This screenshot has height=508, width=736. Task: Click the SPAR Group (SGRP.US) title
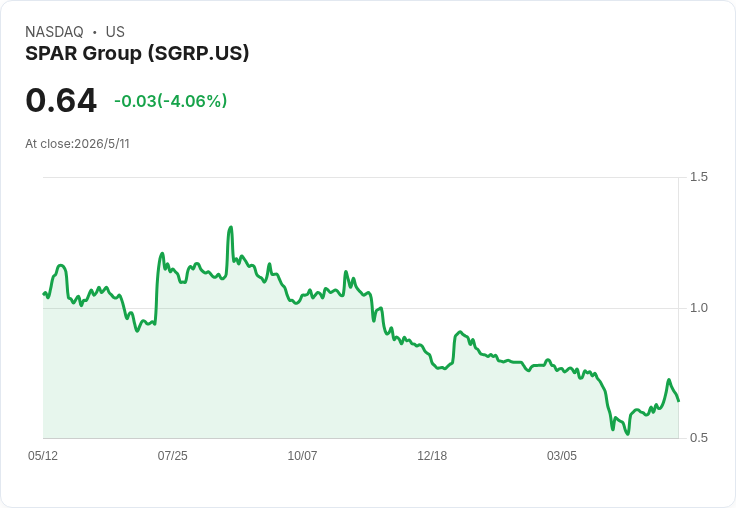[137, 54]
